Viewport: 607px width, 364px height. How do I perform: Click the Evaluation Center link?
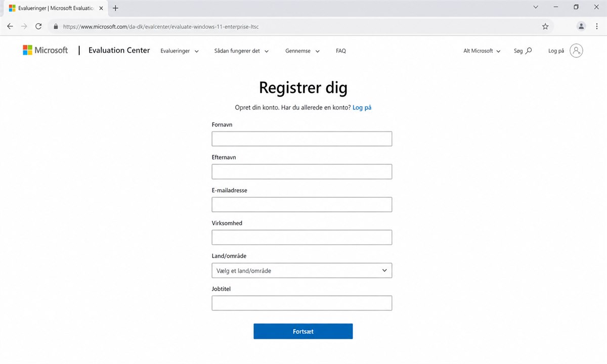pyautogui.click(x=119, y=50)
